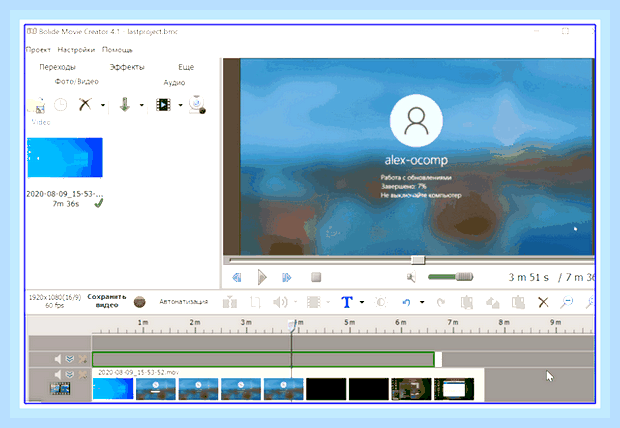620x428 pixels.
Task: Click the rotate clip icon
Action: point(492,303)
